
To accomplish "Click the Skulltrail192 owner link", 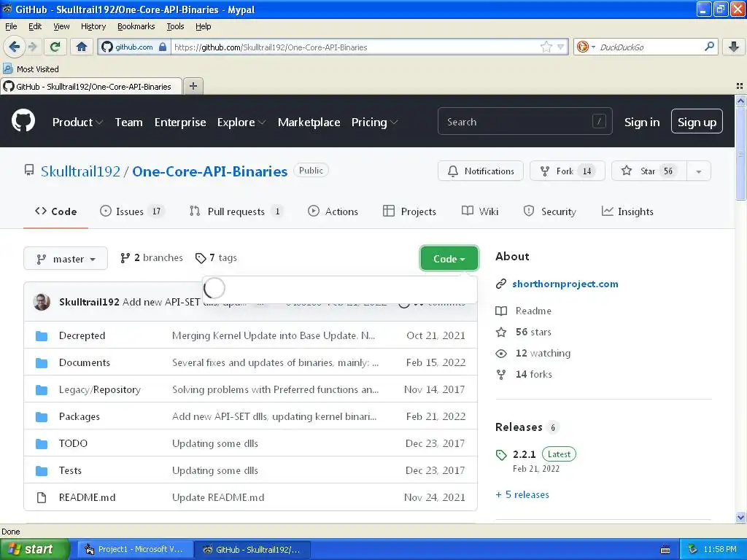I will pos(80,171).
